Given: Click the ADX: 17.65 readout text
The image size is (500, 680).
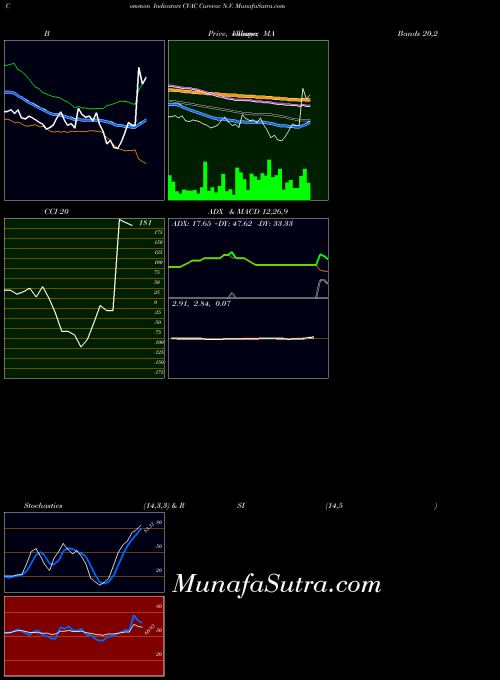Looking at the screenshot, I should 192,224.
